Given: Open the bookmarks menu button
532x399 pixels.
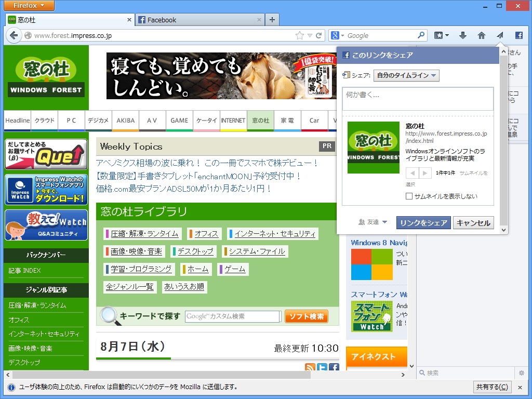Looking at the screenshot, I should (x=442, y=35).
